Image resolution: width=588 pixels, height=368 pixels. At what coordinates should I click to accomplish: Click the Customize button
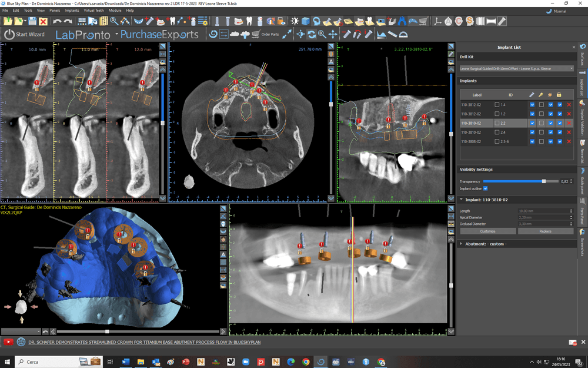click(x=488, y=231)
